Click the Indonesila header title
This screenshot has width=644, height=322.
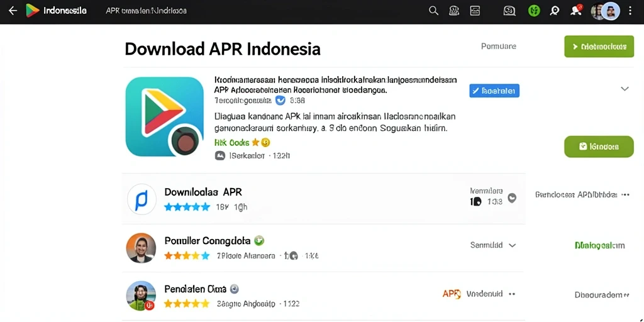tap(65, 11)
